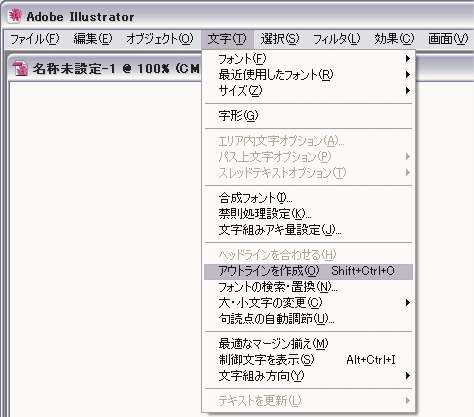The image size is (474, 417).
Task: Choose 字形(G) from the menu
Action: pos(308,116)
